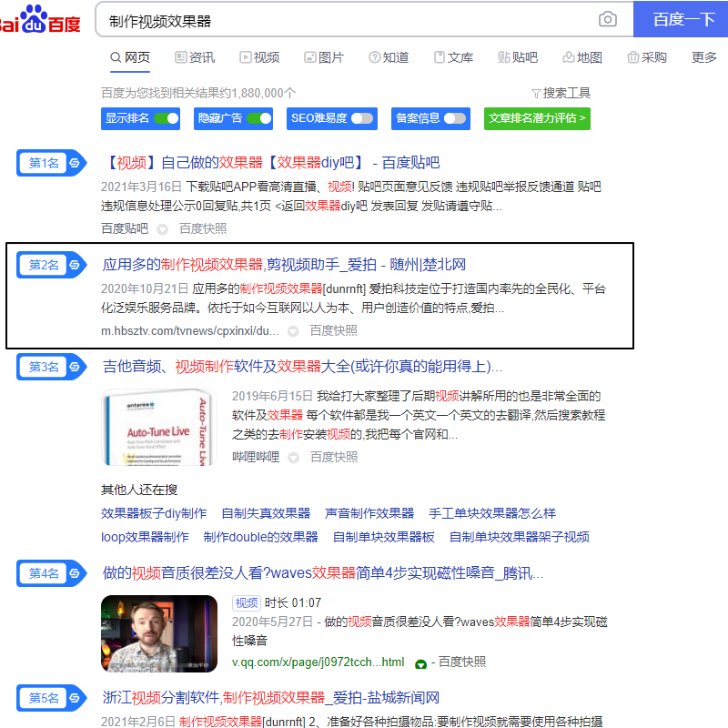Click the m.hbsztv.com/tvnews URL link
This screenshot has width=728, height=728.
coord(190,330)
